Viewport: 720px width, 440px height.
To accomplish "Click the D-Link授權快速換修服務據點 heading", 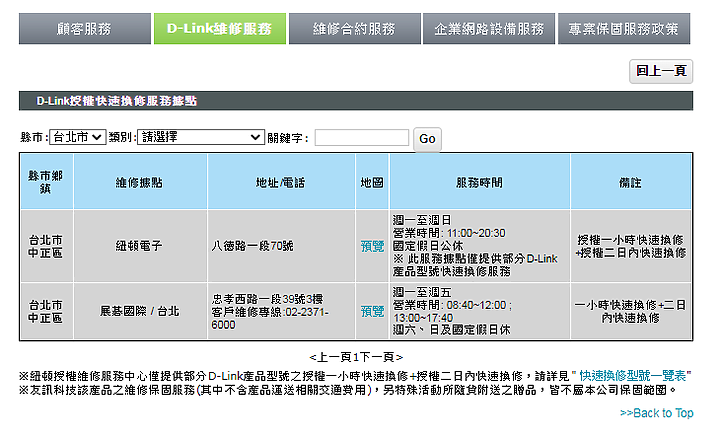I will (117, 101).
